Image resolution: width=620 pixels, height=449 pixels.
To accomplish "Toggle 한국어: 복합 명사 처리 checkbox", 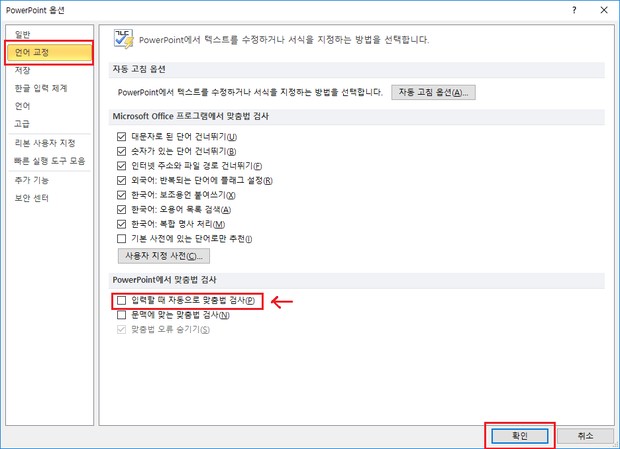I will pyautogui.click(x=121, y=224).
